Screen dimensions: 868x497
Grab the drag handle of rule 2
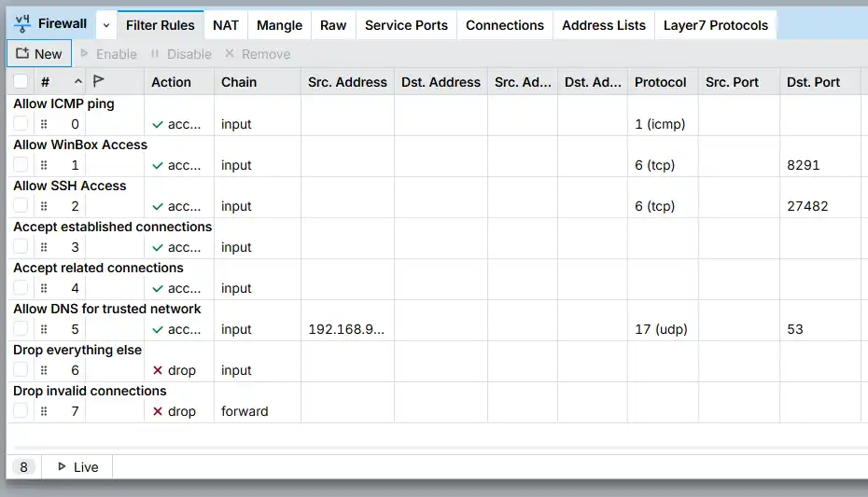pos(44,206)
